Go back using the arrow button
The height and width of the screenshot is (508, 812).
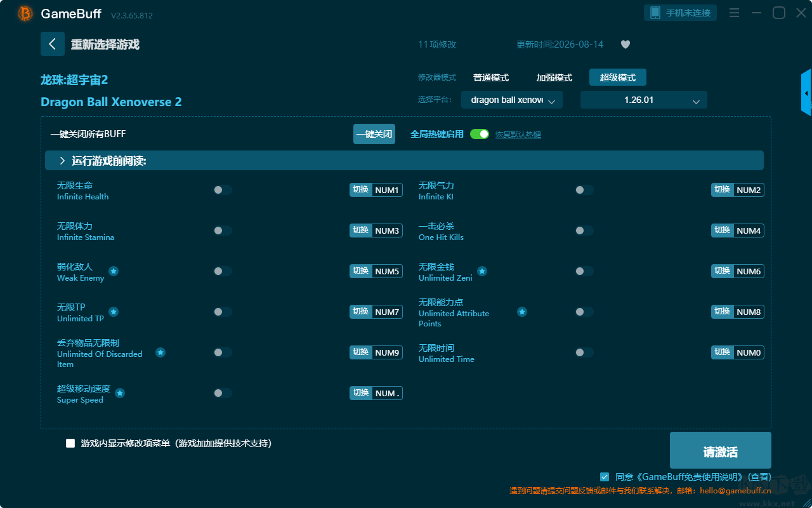pyautogui.click(x=53, y=44)
